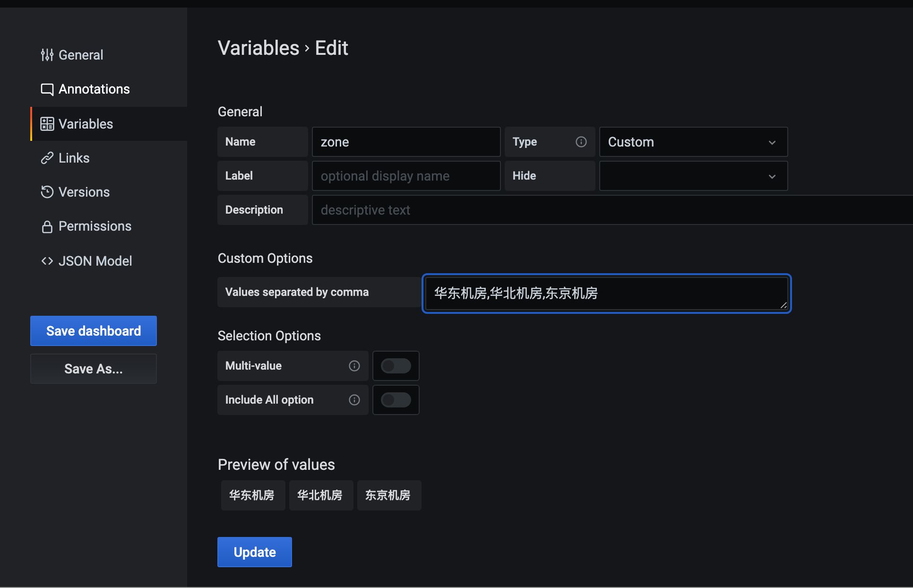Viewport: 913px width, 588px height.
Task: Click the Annotations comment icon
Action: point(47,89)
